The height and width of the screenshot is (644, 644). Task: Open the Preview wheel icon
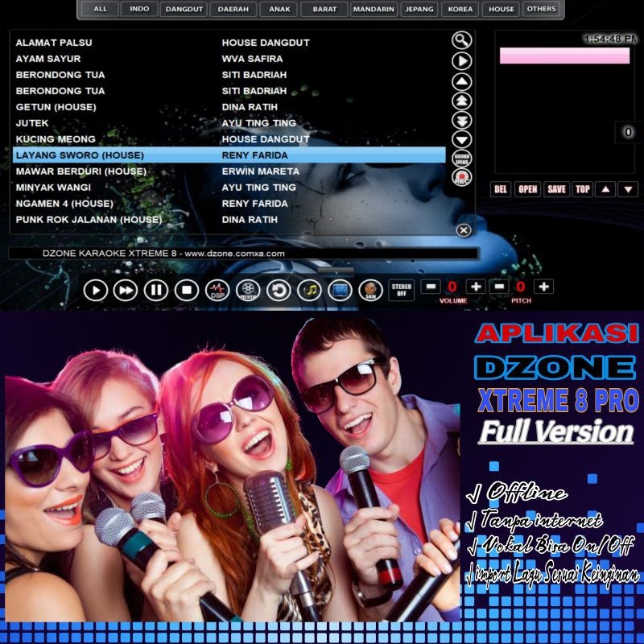250,288
